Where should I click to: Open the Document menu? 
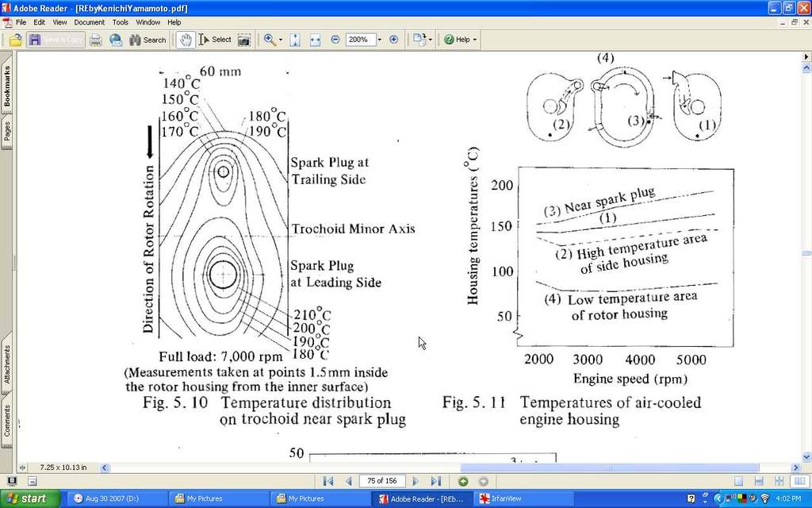point(89,22)
